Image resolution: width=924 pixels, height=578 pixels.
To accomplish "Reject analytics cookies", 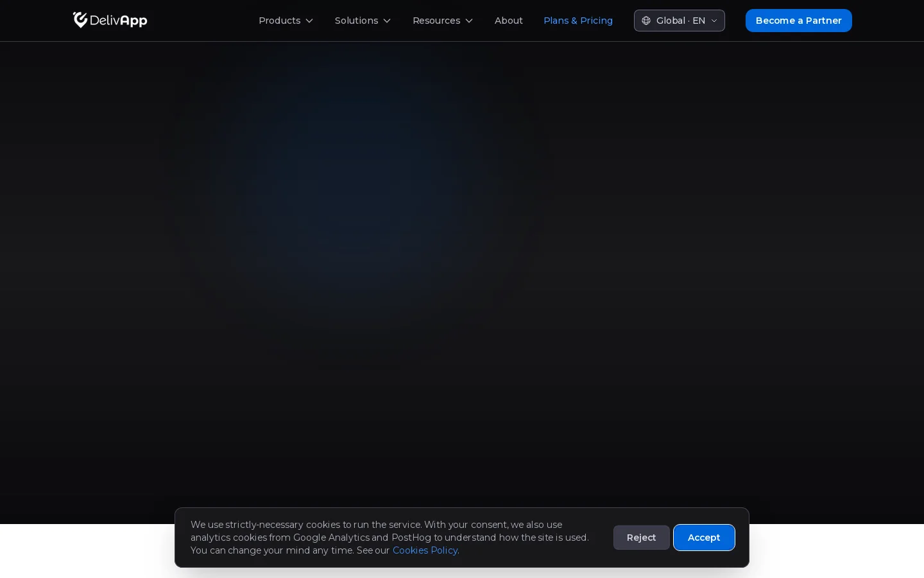I will pyautogui.click(x=642, y=538).
